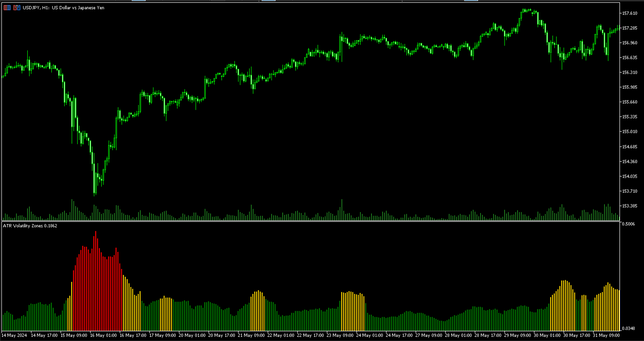Click the ATR Volatility Zones 0.1862 label
The image size is (644, 341).
(x=30, y=225)
